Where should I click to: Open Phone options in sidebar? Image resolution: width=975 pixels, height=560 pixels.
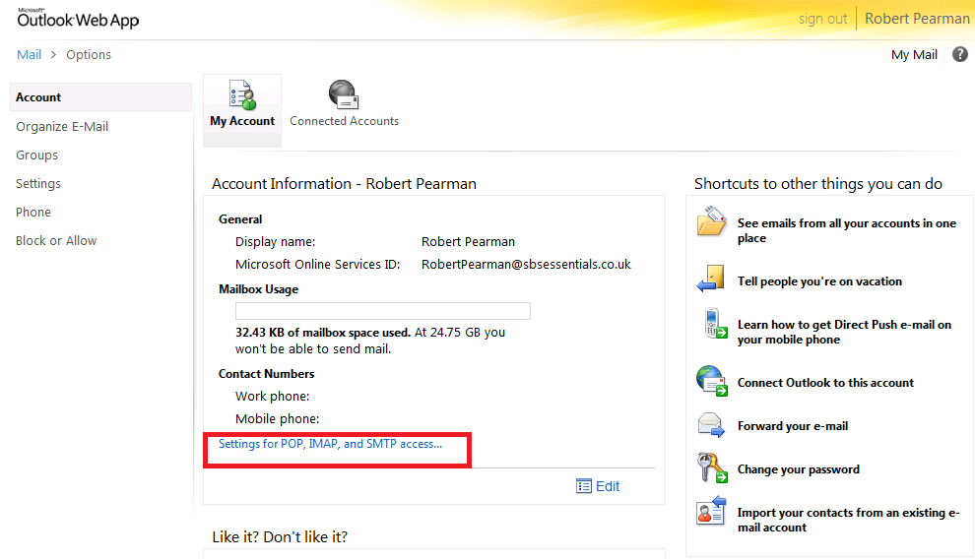pos(33,213)
